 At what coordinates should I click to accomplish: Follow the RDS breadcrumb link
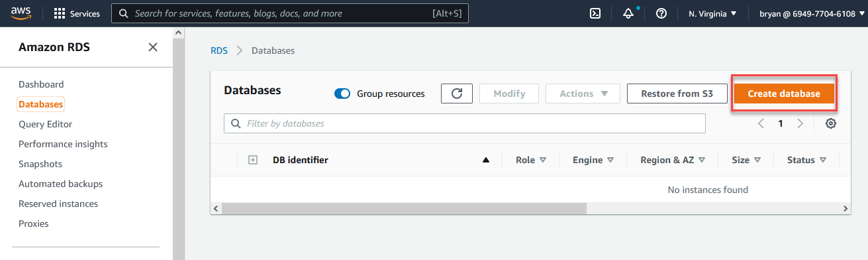pos(219,50)
